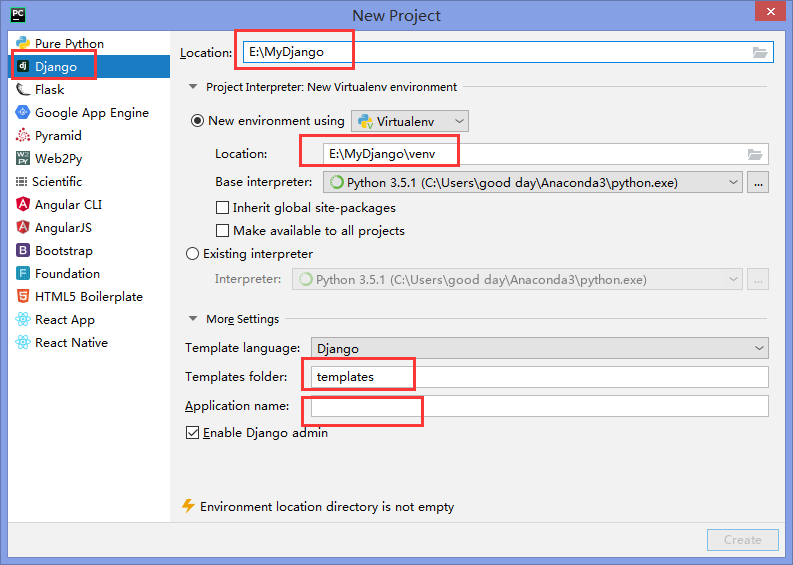Collapse the More Settings section
The width and height of the screenshot is (793, 565).
click(x=193, y=319)
